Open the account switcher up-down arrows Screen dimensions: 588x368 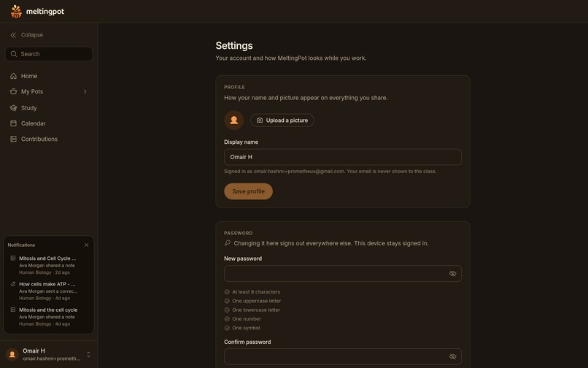pos(88,354)
